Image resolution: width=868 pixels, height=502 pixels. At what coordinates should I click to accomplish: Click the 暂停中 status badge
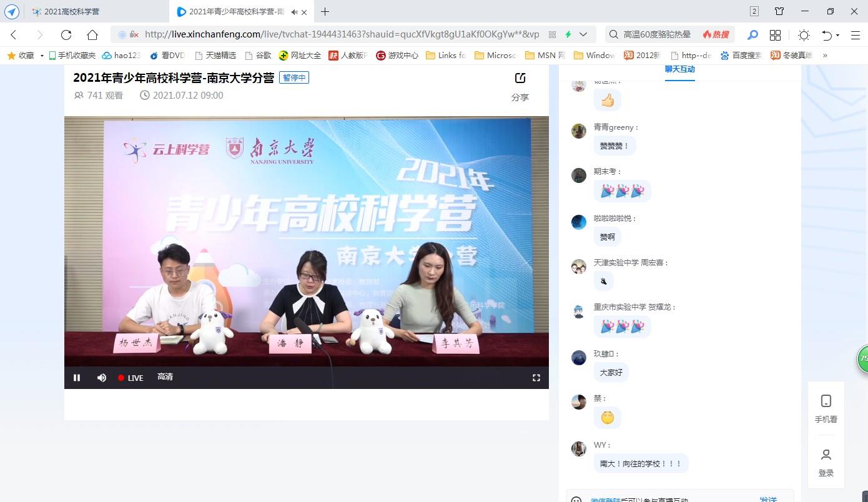294,78
